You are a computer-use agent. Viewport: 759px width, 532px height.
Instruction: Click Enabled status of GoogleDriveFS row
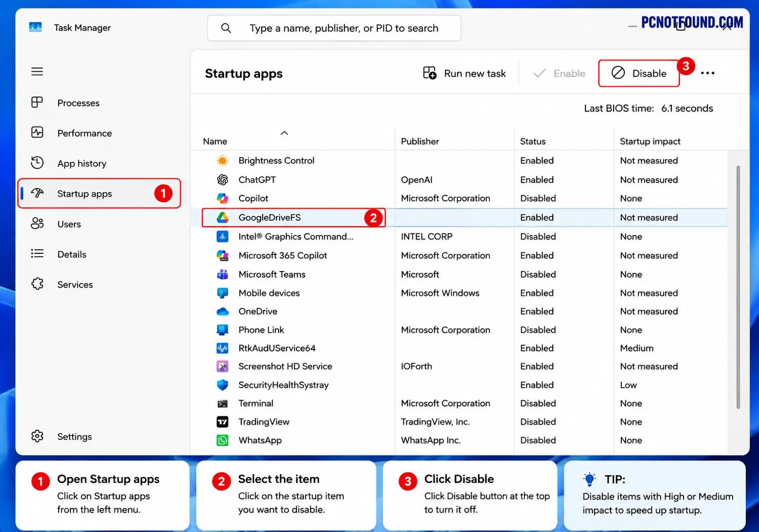tap(537, 217)
